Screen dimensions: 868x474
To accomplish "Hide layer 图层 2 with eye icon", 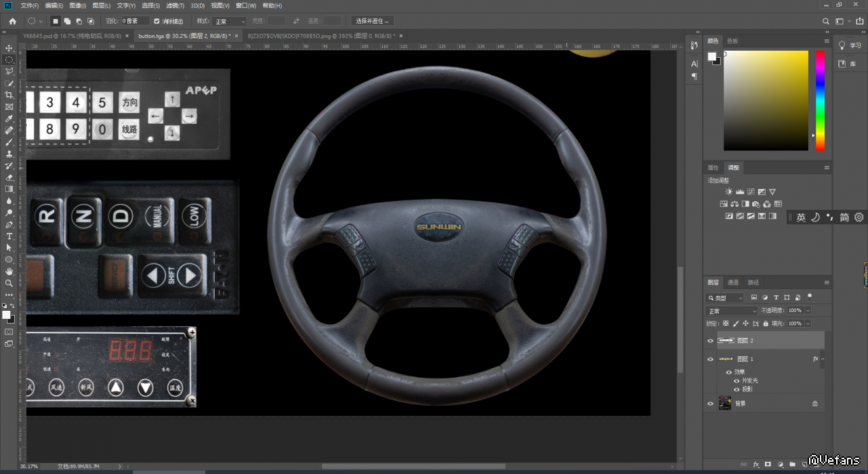I will click(x=710, y=341).
